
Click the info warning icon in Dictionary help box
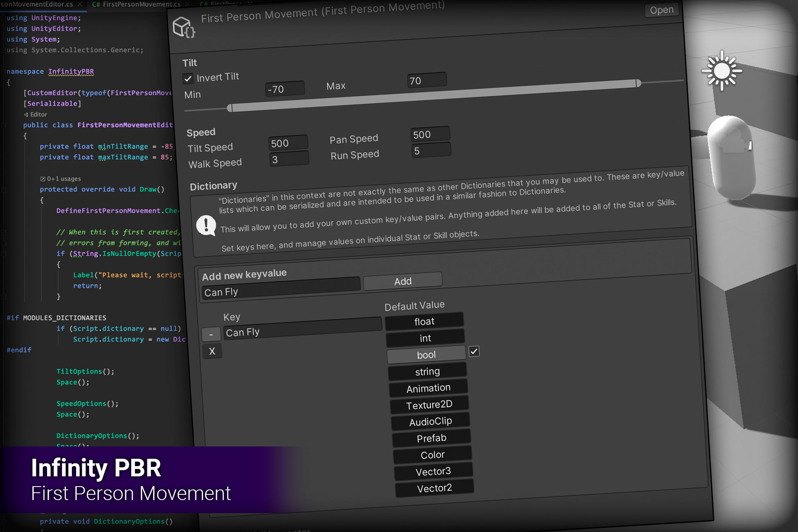coord(206,225)
